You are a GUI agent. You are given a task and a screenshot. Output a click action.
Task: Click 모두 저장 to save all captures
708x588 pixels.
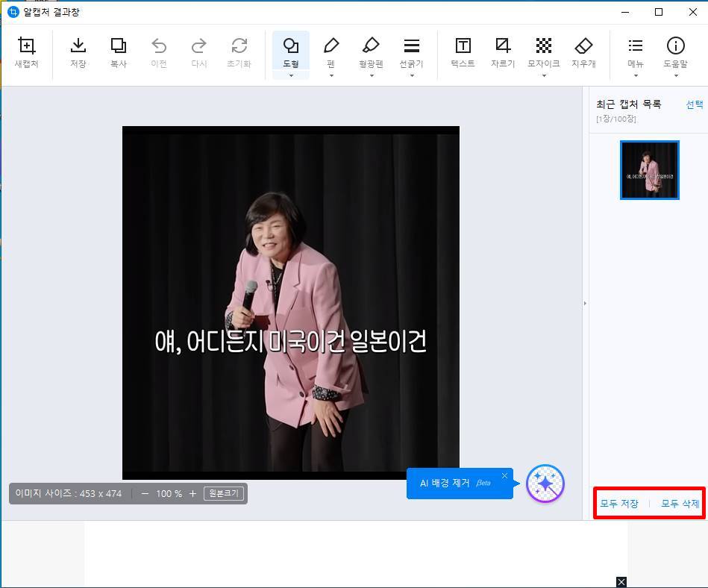(x=618, y=503)
